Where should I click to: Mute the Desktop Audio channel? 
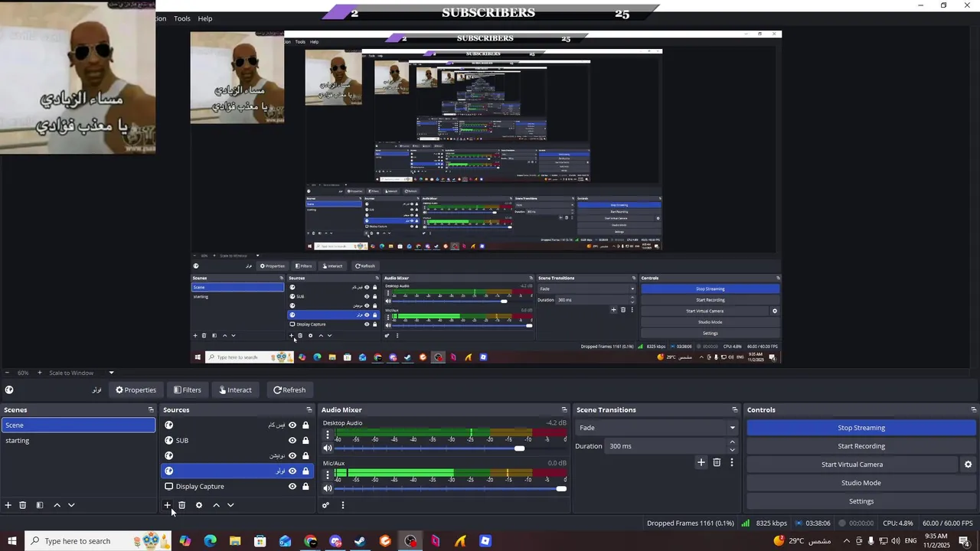328,448
